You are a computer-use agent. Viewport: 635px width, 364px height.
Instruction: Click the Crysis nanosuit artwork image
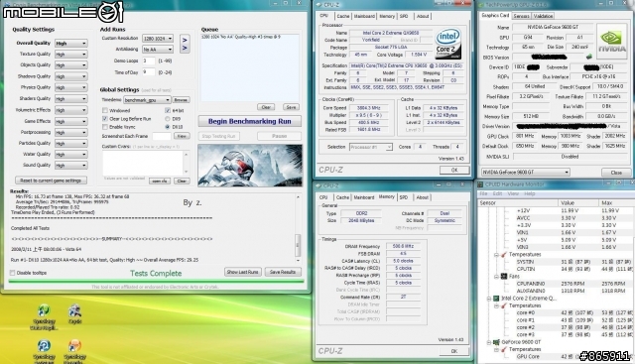coord(250,166)
